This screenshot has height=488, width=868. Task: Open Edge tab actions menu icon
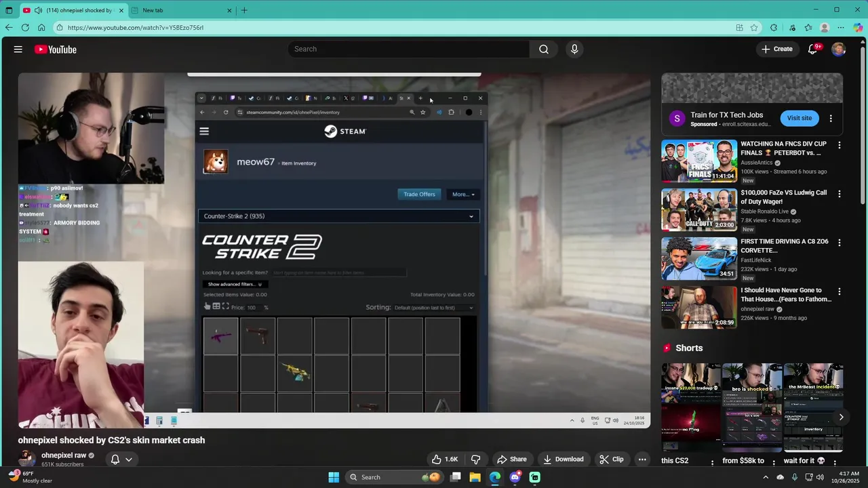[x=9, y=10]
